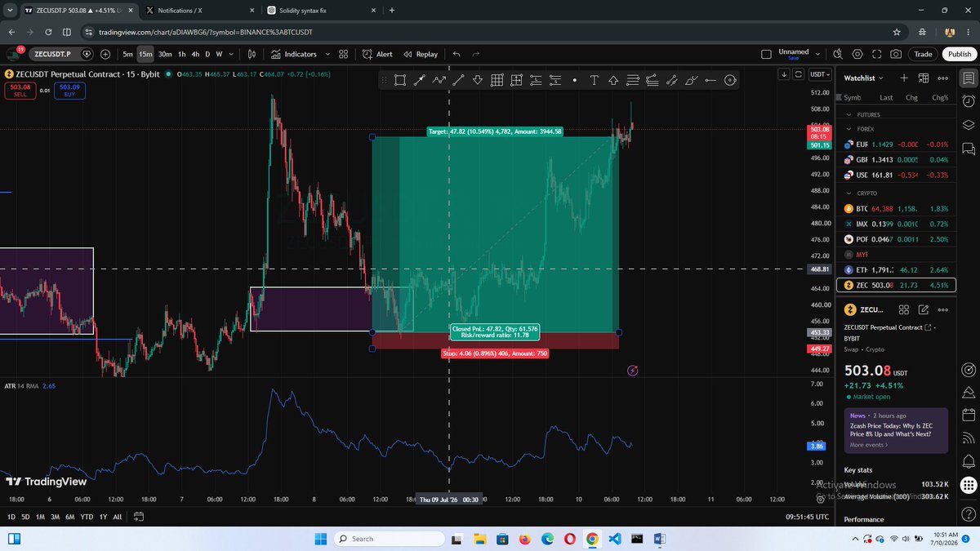Click the compare or add symbol plus icon
The image size is (980, 551).
(x=106, y=54)
